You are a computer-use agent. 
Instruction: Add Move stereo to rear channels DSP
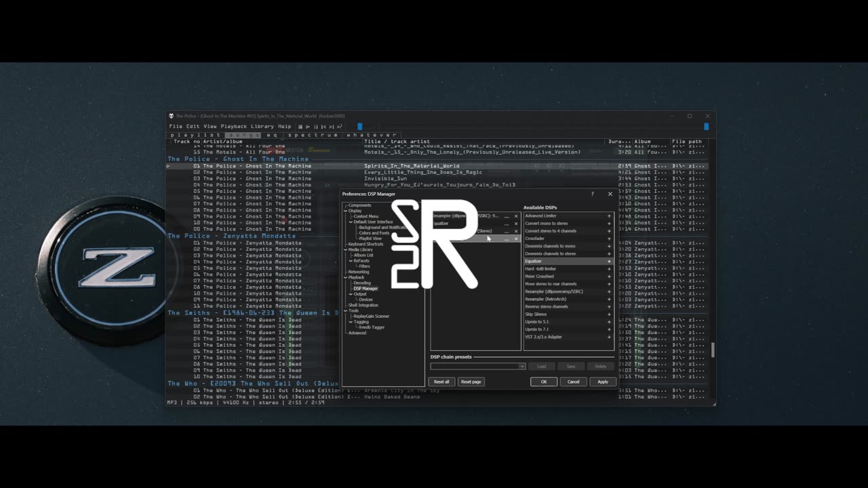point(609,284)
